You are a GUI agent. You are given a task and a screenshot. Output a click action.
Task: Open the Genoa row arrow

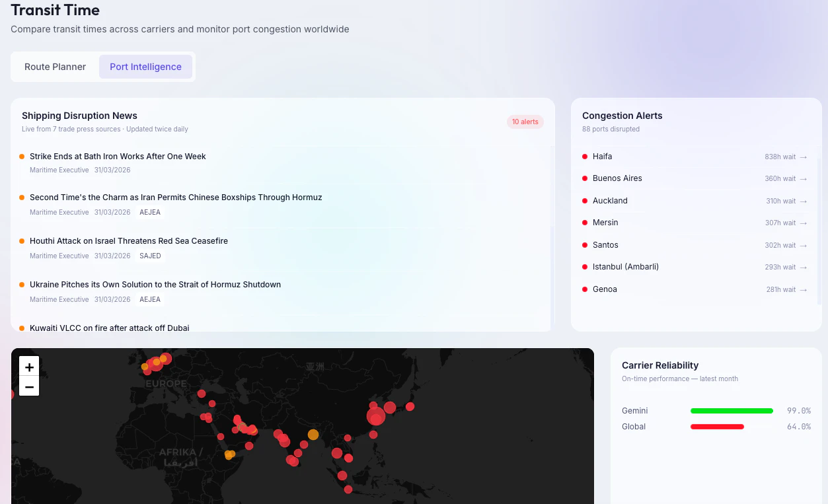pos(804,290)
